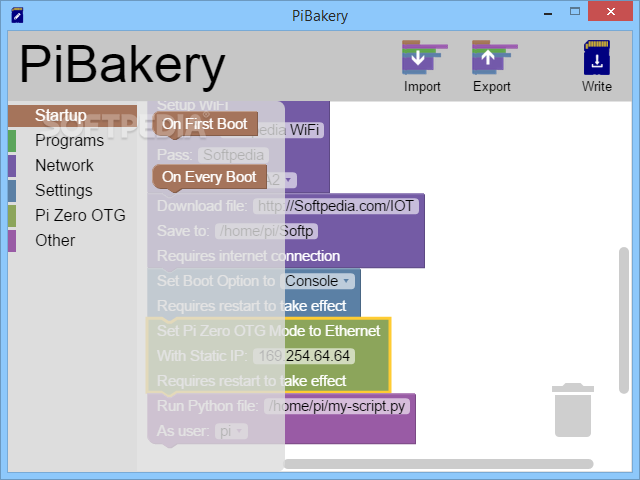Edit the 'Save to' path field
Image resolution: width=640 pixels, height=480 pixels.
[266, 231]
